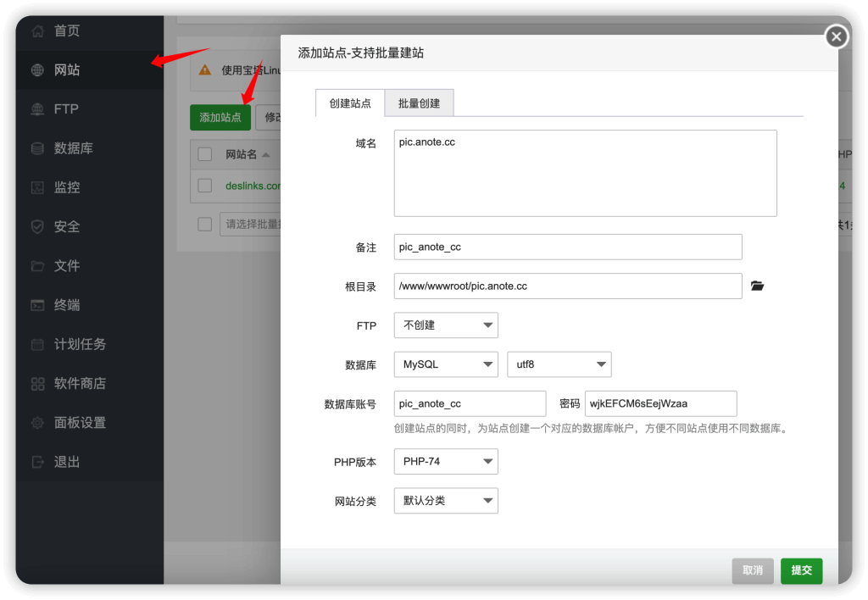Submit the form with the 提交 button
Image resolution: width=868 pixels, height=600 pixels.
click(801, 570)
